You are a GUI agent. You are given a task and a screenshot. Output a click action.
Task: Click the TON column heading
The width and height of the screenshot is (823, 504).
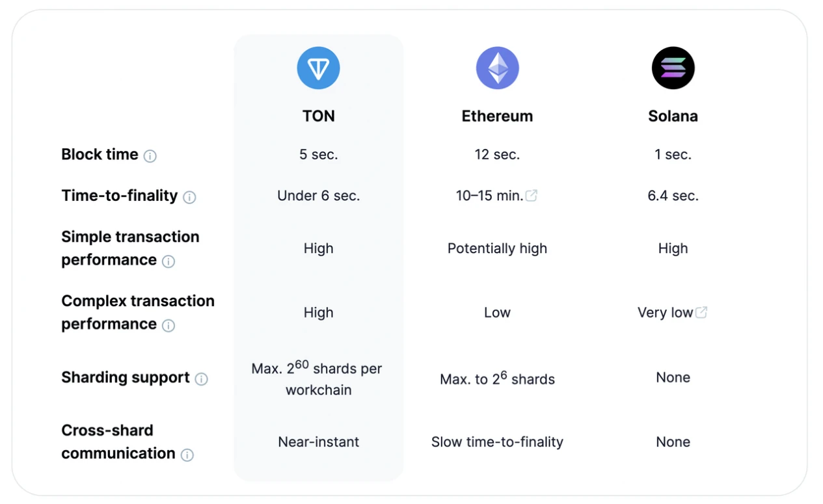point(318,116)
